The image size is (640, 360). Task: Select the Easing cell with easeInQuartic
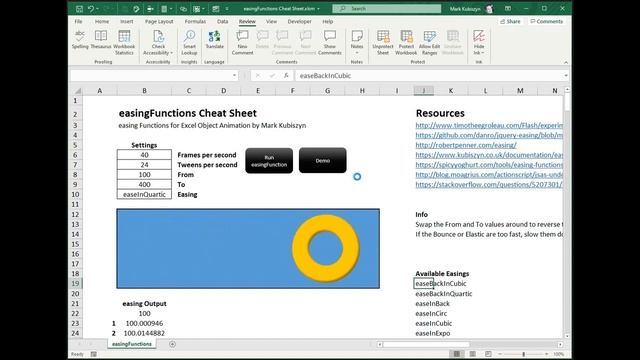pos(144,195)
